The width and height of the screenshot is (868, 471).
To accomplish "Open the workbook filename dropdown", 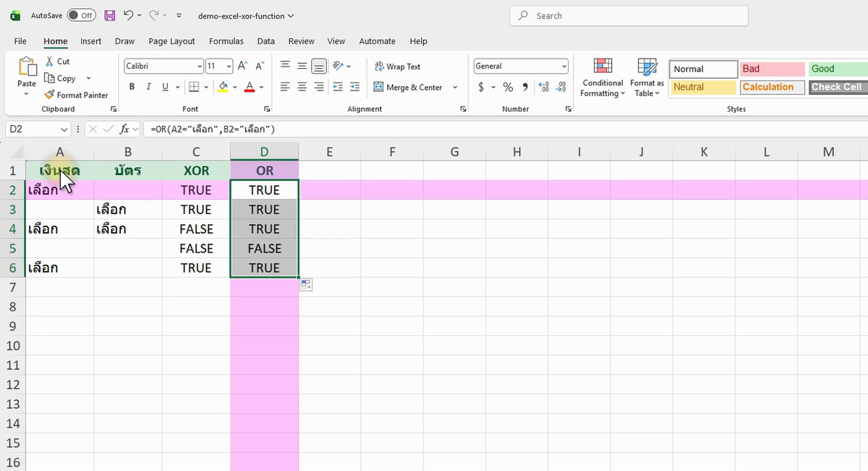I will 290,15.
